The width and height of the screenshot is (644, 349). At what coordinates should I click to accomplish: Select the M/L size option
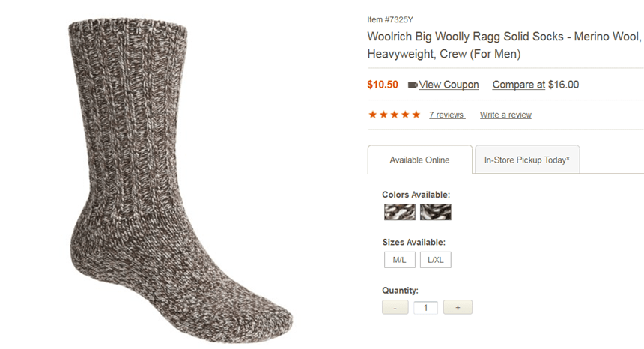(x=399, y=260)
